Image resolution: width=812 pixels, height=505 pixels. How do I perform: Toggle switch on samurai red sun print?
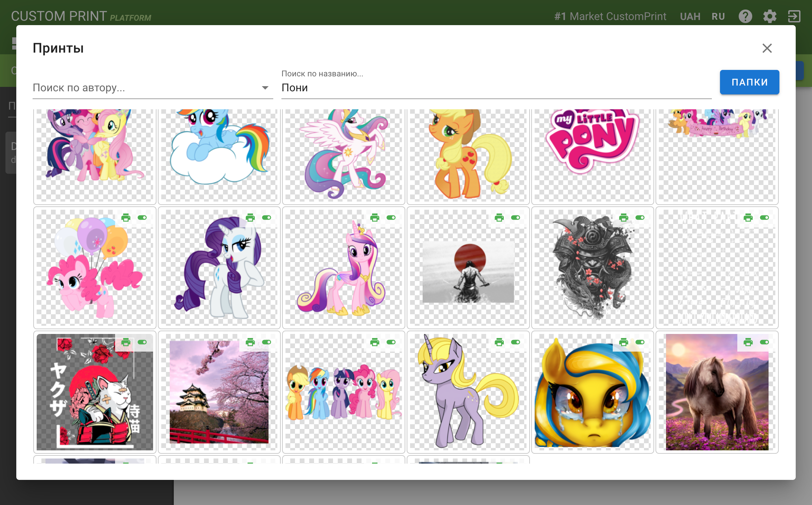(x=515, y=218)
